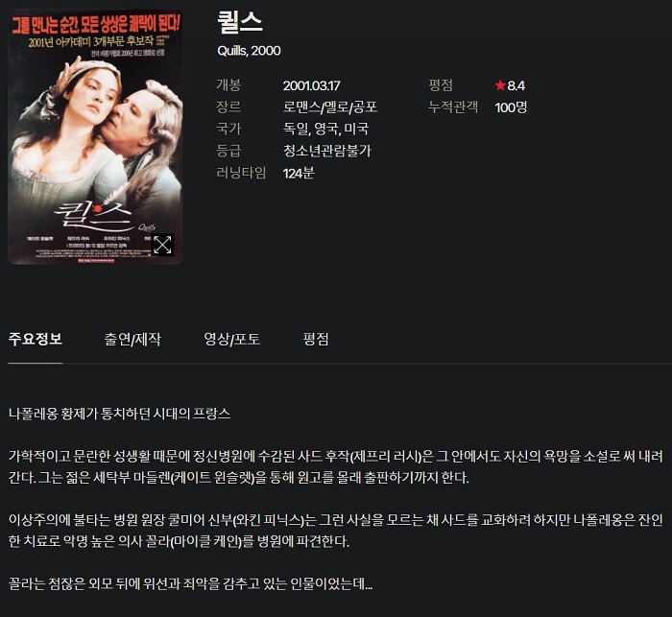
Task: Click the release date 2001.03.17
Action: (311, 85)
